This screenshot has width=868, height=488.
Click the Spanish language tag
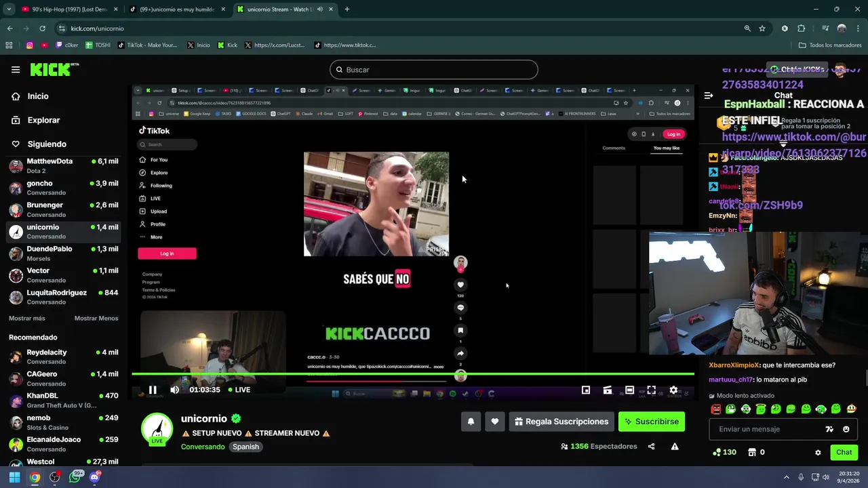[245, 447]
